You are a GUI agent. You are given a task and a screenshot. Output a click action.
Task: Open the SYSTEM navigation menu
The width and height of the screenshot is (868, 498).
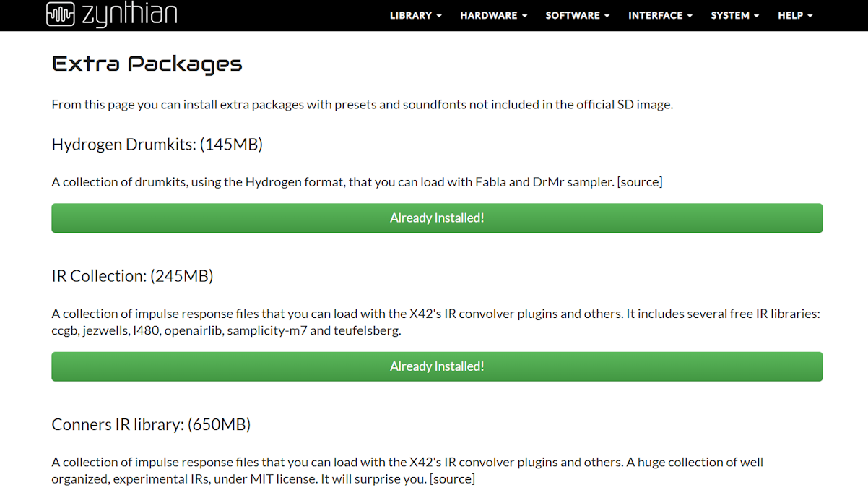(x=734, y=15)
